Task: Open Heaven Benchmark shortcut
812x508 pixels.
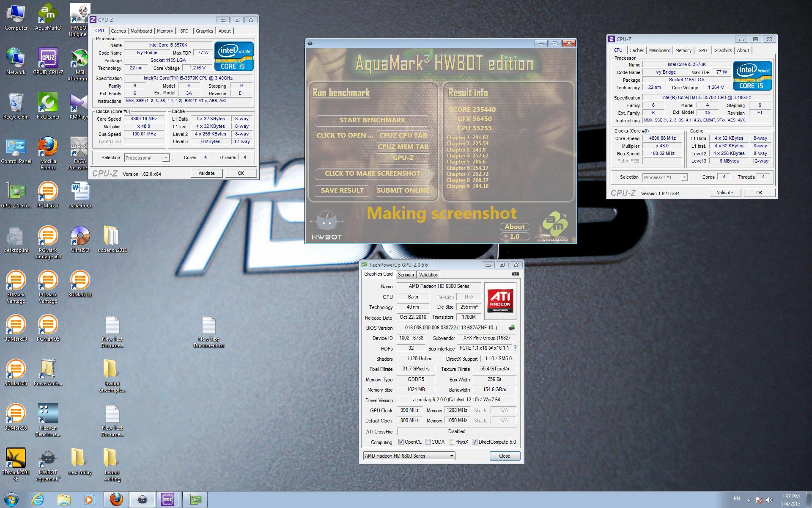Action: click(x=48, y=420)
